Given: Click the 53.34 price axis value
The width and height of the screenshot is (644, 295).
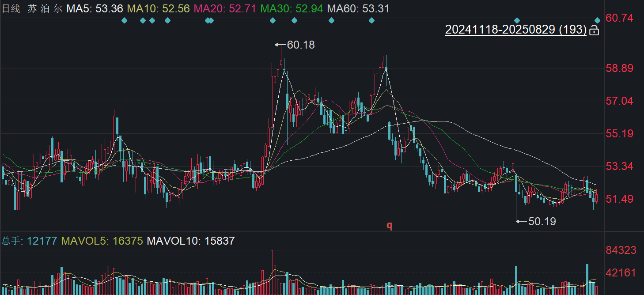Looking at the screenshot, I should coord(620,166).
